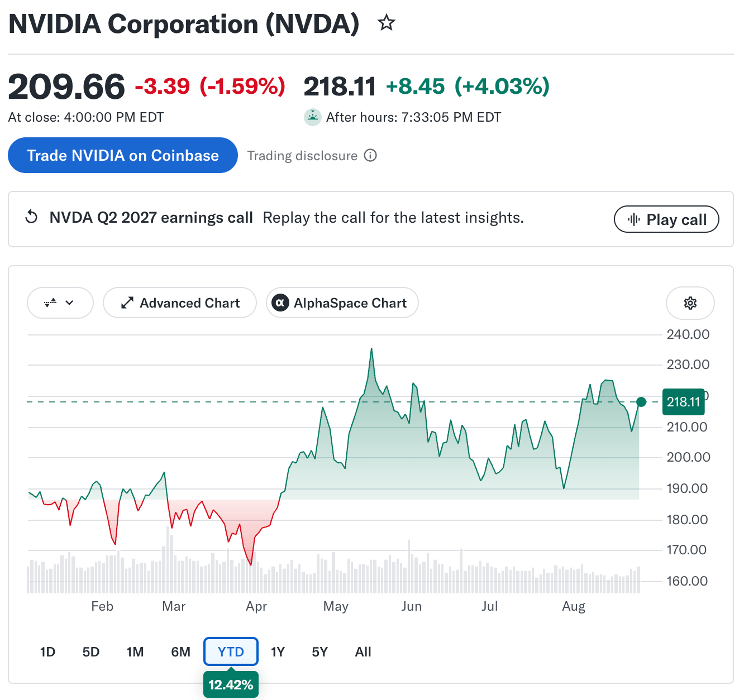Click the 12.42% YTD return badge
This screenshot has width=744, height=700.
[231, 684]
